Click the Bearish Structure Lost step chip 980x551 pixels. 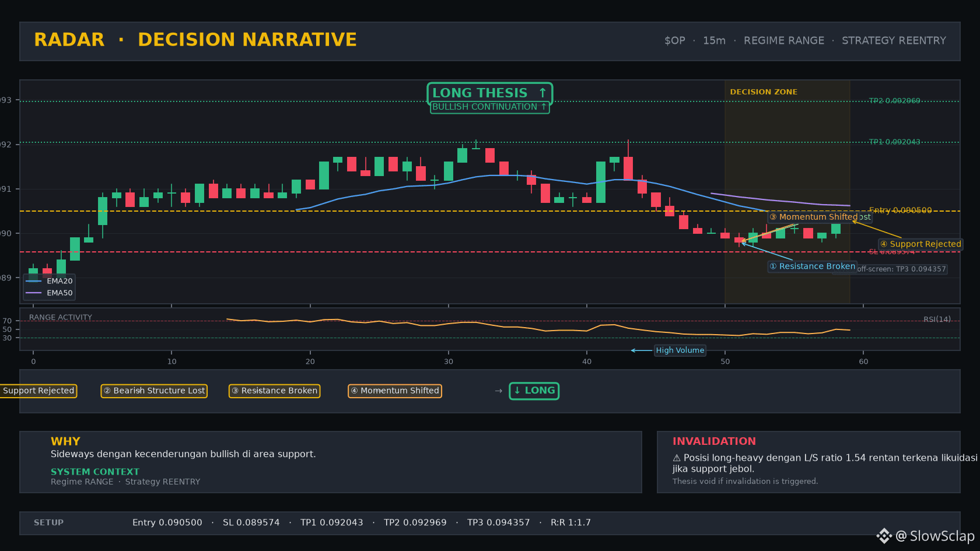(x=154, y=391)
